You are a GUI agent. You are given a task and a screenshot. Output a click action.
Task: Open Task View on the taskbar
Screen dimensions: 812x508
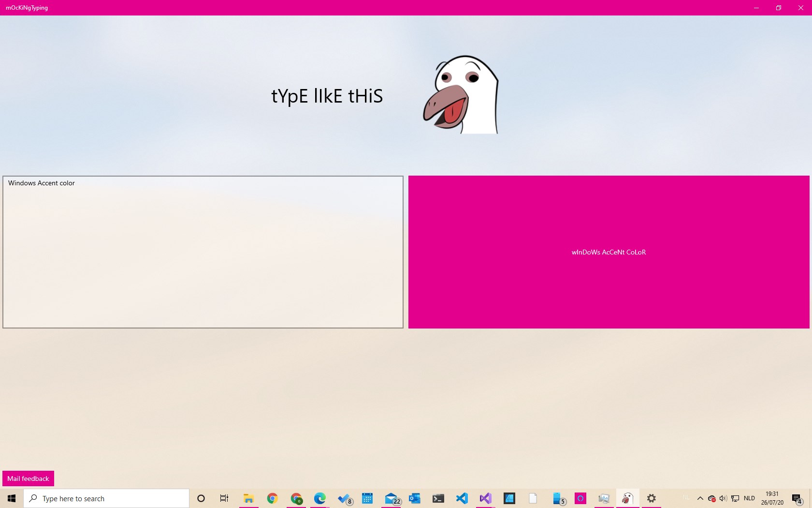click(224, 498)
